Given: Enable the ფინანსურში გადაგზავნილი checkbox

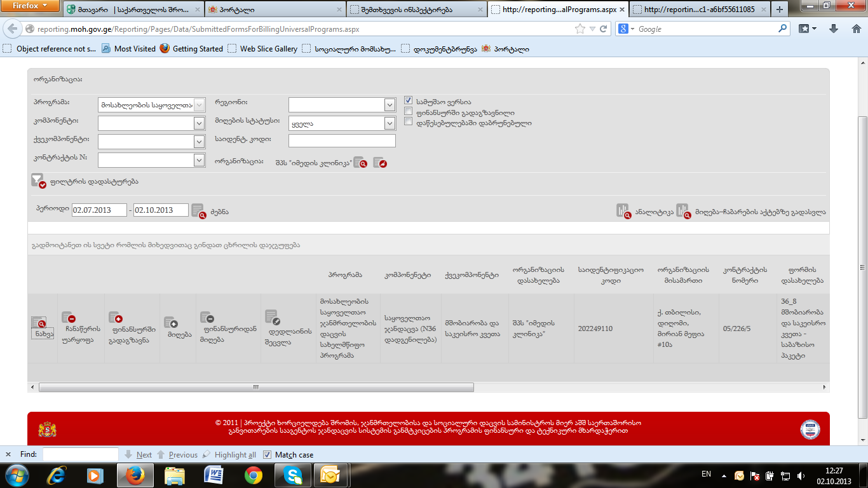Looking at the screenshot, I should coord(409,112).
